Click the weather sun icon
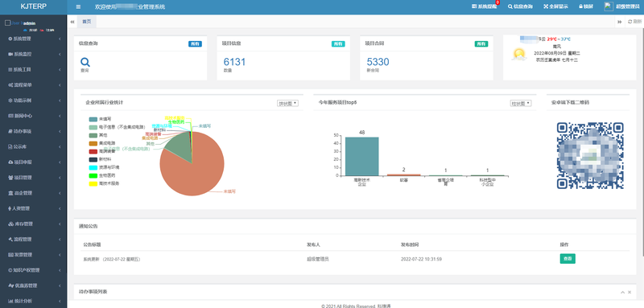The image size is (644, 308). (x=518, y=55)
